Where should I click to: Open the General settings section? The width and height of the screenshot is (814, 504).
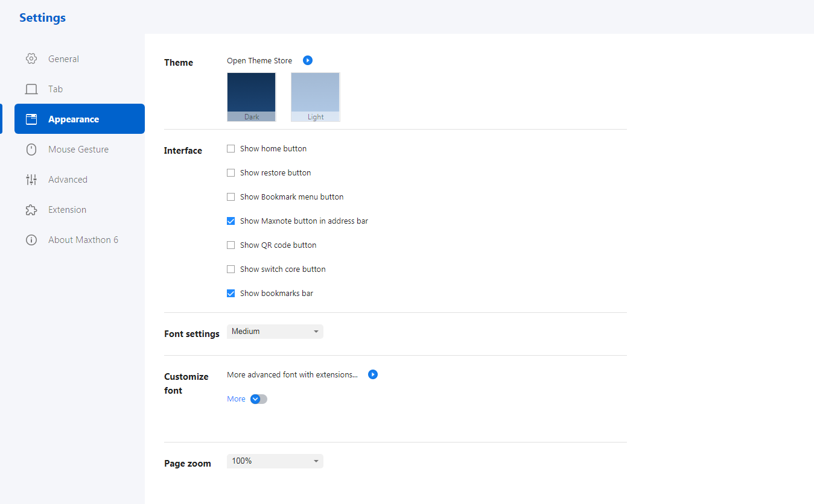(x=80, y=59)
